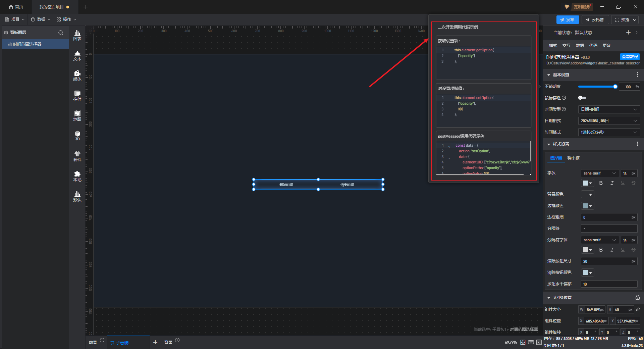644x349 pixels.
Task: Open the 时间类型 dropdown
Action: (609, 109)
